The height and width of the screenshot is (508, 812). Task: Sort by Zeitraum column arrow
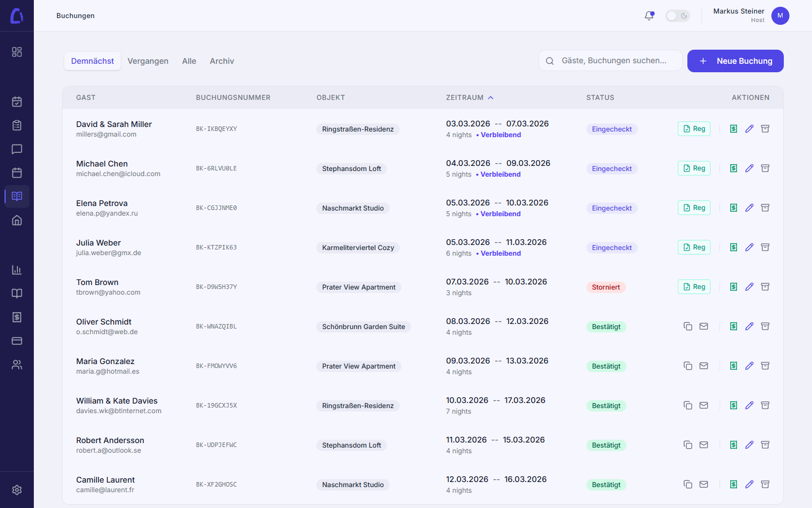(491, 98)
